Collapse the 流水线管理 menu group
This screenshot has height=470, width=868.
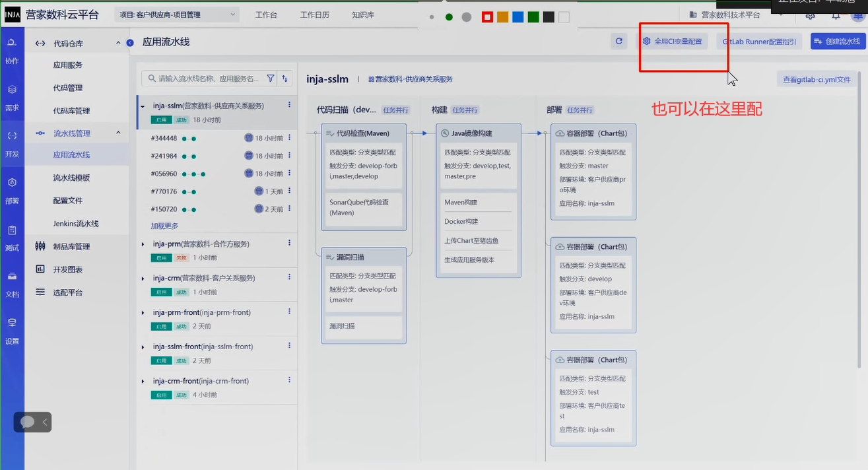(119, 133)
